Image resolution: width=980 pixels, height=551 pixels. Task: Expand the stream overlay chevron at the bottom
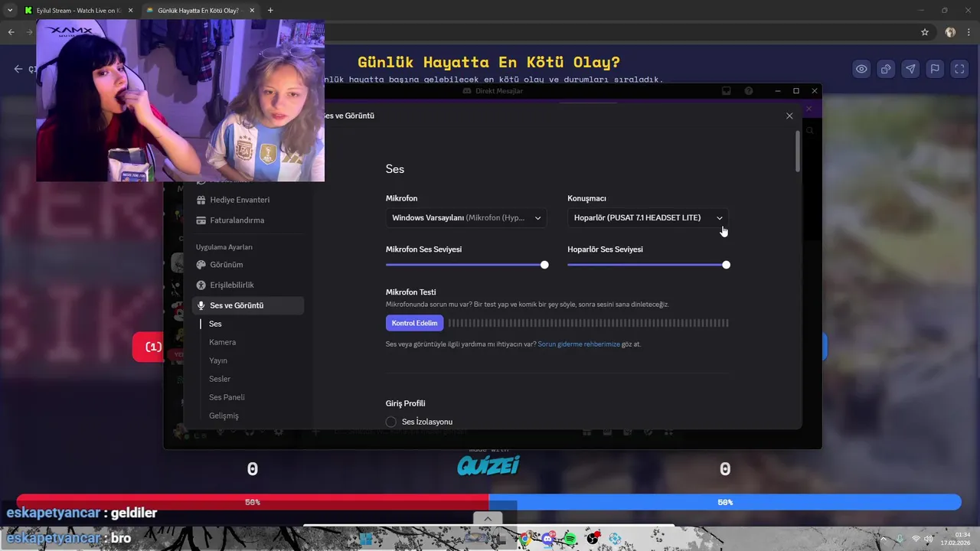pyautogui.click(x=488, y=518)
